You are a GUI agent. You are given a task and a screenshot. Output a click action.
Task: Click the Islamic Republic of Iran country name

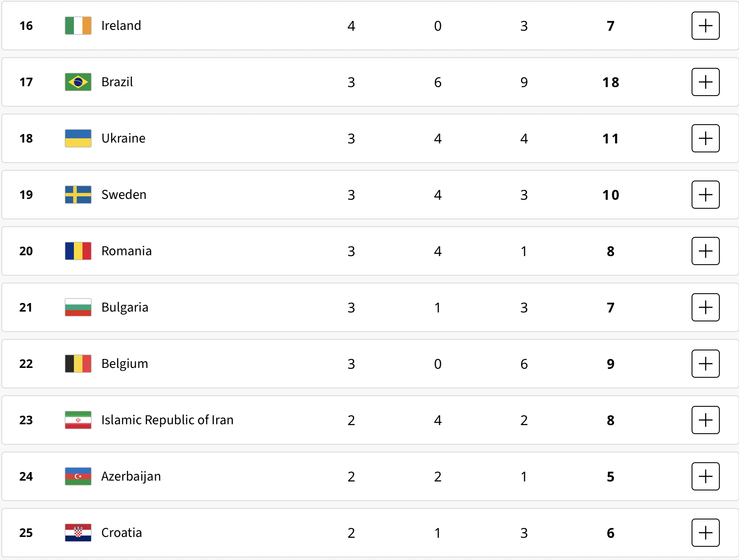tap(167, 420)
